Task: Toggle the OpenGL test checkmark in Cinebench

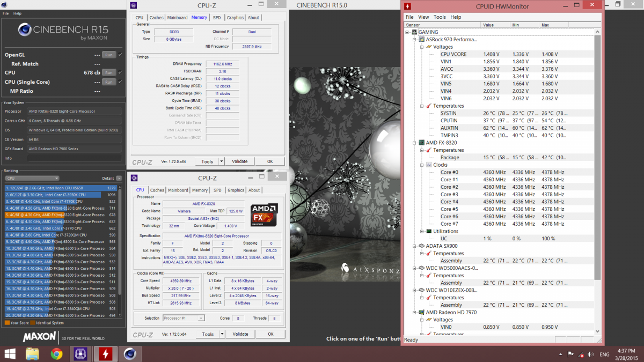Action: 120,55
